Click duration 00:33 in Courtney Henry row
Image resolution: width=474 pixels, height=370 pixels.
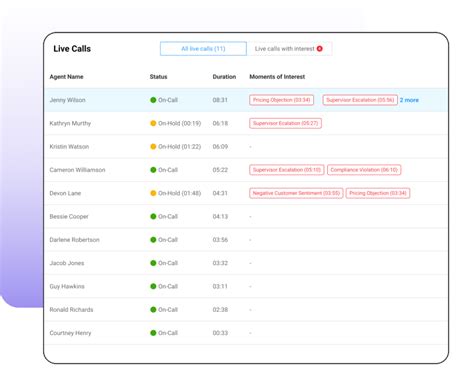[220, 333]
